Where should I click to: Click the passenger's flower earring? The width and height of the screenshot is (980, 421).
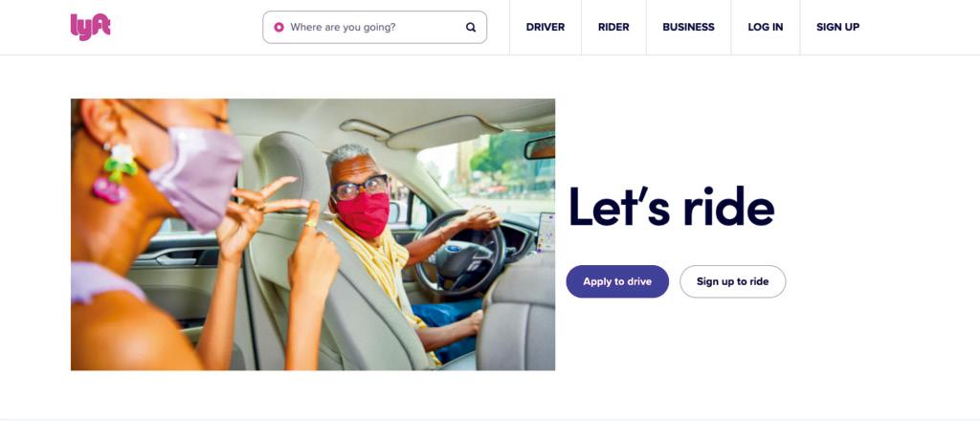[x=115, y=172]
